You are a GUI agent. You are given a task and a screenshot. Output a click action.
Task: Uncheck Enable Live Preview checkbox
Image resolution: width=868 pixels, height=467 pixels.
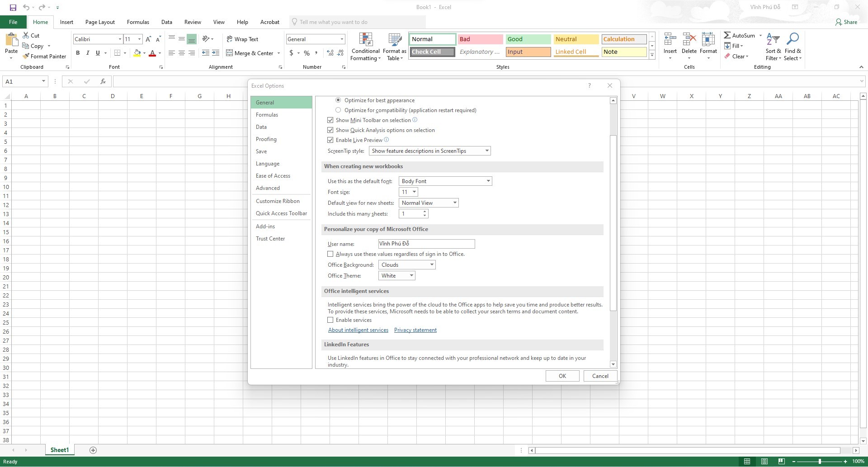(x=330, y=140)
